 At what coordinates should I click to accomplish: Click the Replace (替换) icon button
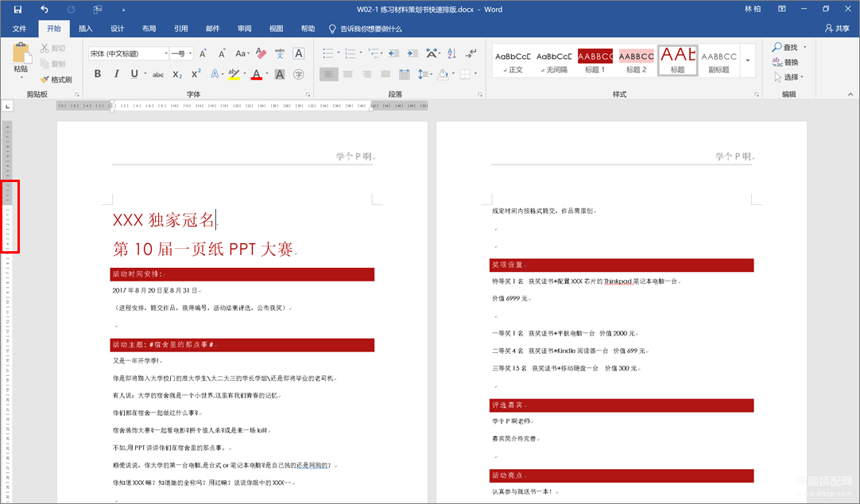(784, 62)
